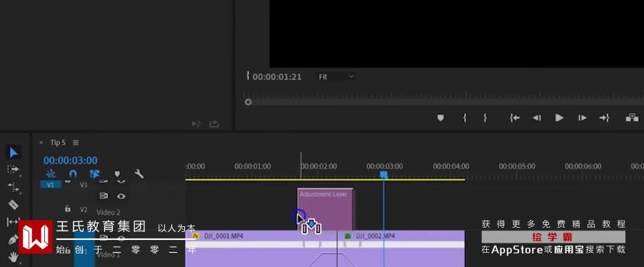Toggle Snap in timeline magnet icon
Viewport: 644px width, 267px height.
pyautogui.click(x=73, y=173)
